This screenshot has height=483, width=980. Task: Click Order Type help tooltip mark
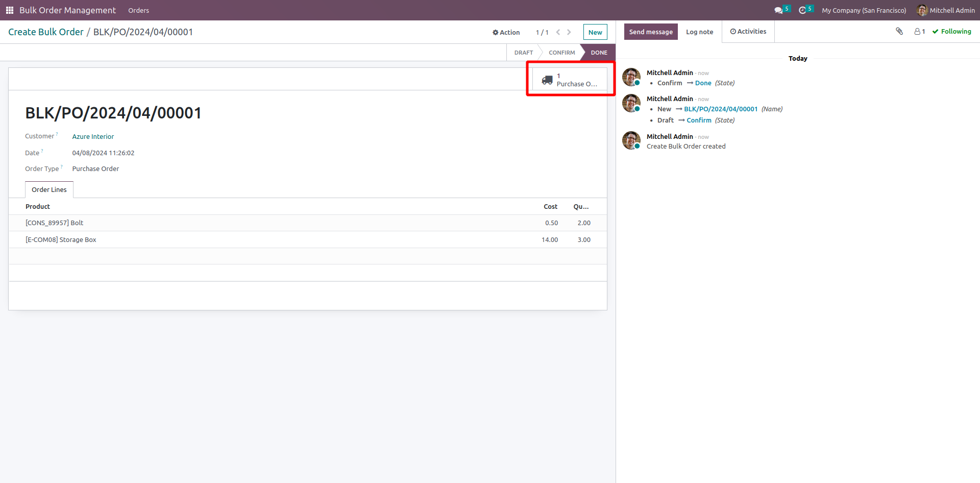click(x=61, y=166)
